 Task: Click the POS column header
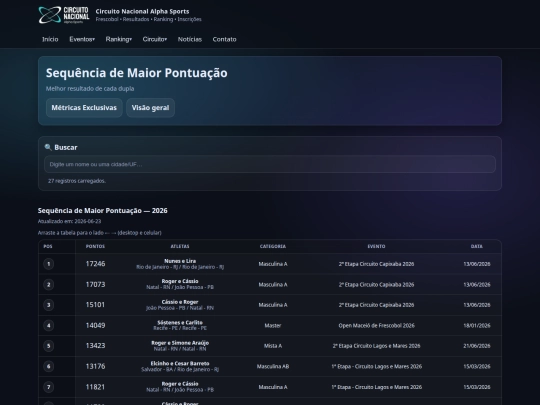tap(48, 246)
